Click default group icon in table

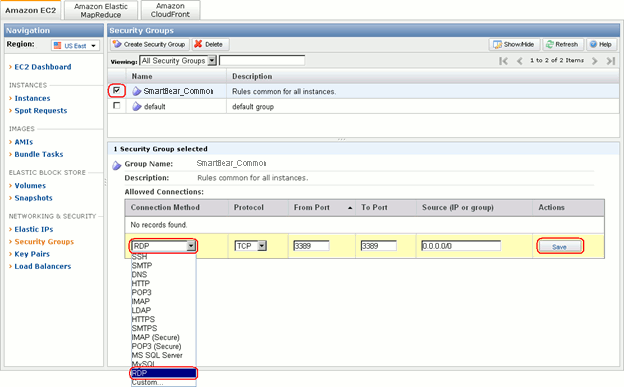click(137, 106)
